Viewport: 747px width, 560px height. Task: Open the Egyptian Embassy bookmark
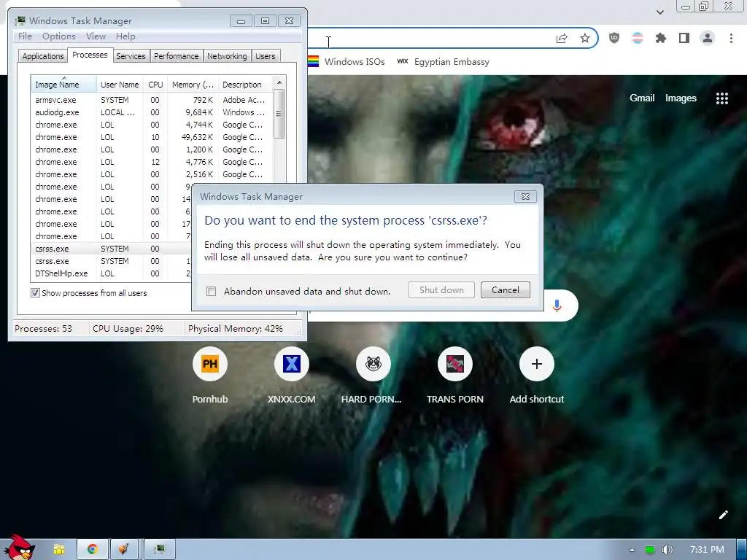pos(443,61)
